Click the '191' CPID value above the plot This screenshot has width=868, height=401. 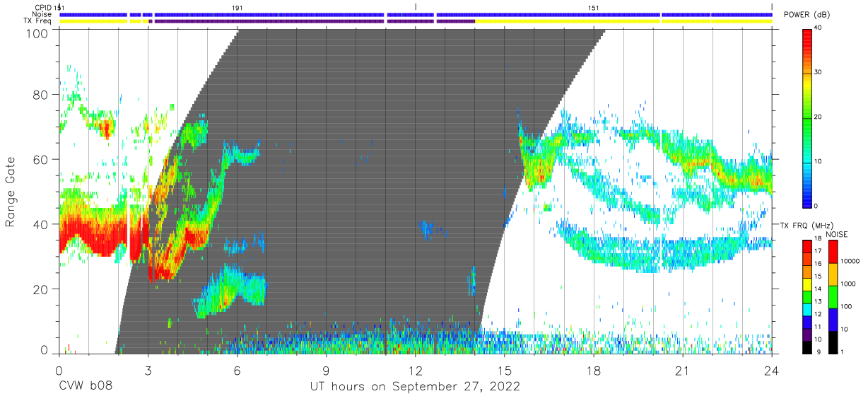coord(237,7)
